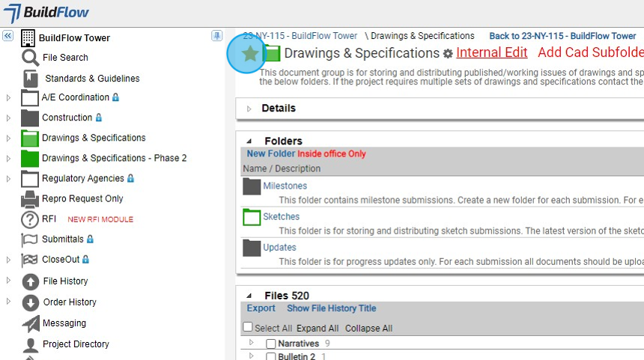Viewport: 644px width, 360px height.
Task: Expand Regulatory Agencies tree node
Action: [x=8, y=179]
